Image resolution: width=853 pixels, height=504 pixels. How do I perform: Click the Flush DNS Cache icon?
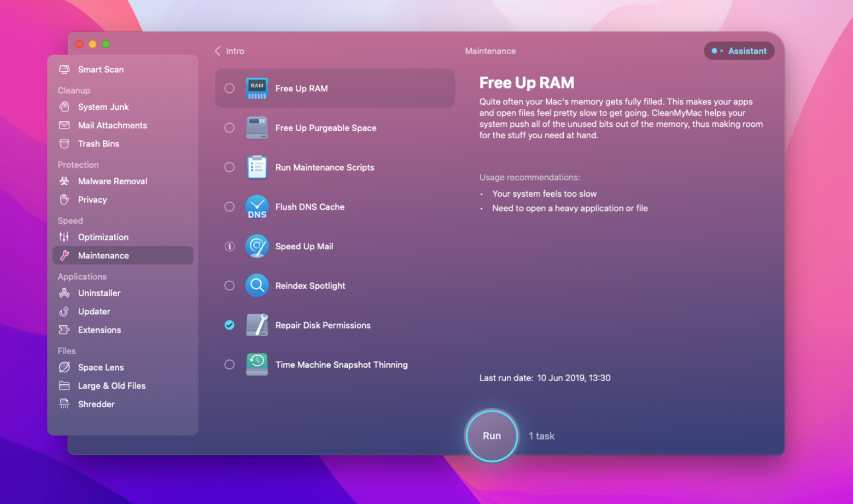click(256, 207)
